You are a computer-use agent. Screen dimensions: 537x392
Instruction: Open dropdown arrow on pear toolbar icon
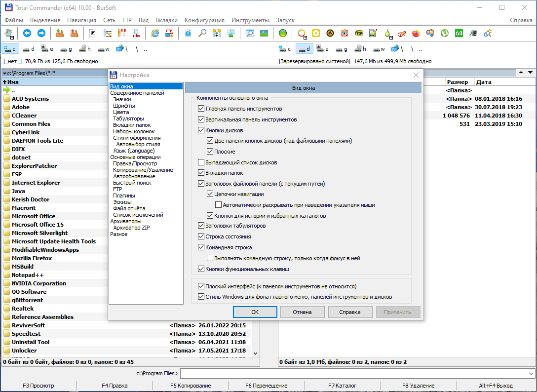390,38
